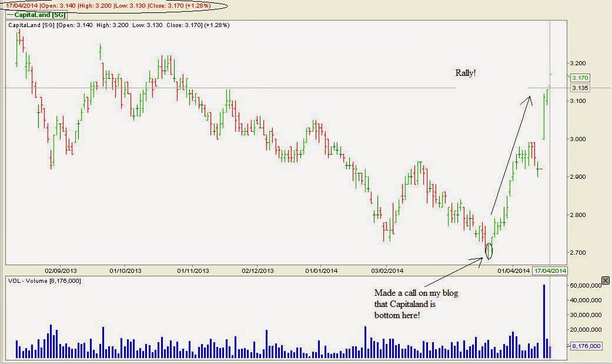This screenshot has height=364, width=612.
Task: Click the 17/04/2014 highlighted date label
Action: (550, 271)
